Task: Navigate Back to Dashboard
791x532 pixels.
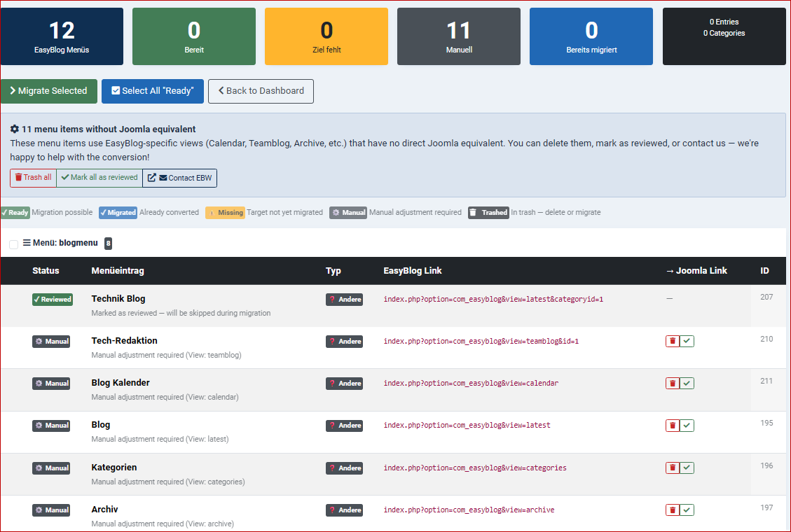Action: 261,91
